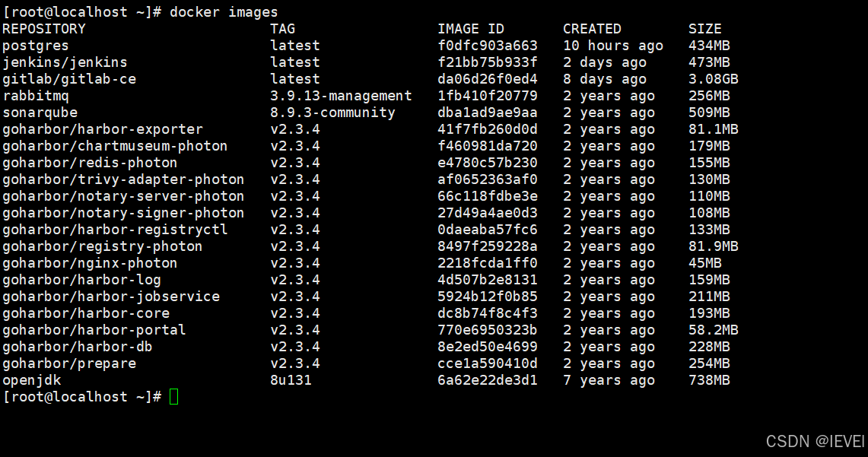Click image ID '8e2ed50e4699'
The image size is (868, 457).
click(x=488, y=346)
